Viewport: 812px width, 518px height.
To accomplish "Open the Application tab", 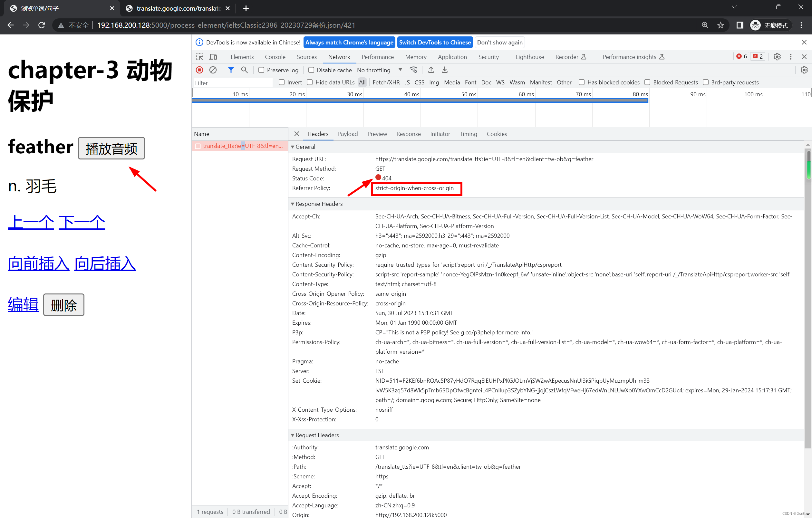I will (x=452, y=57).
